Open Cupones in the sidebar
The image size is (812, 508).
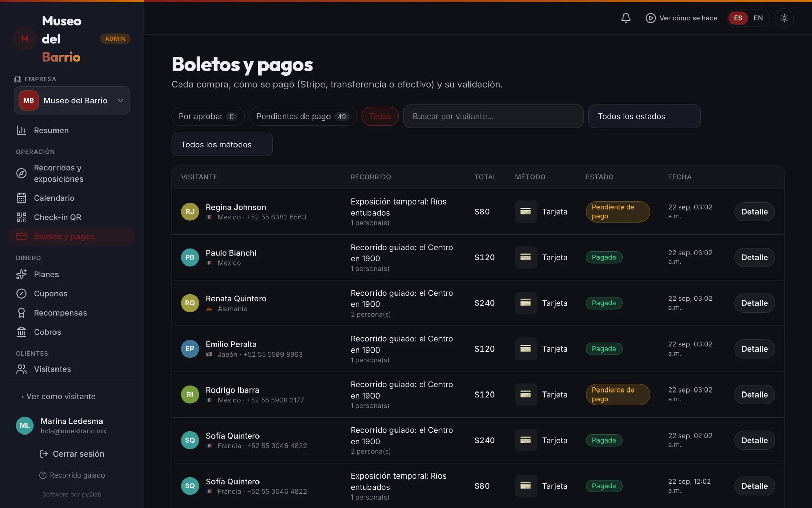(72, 294)
